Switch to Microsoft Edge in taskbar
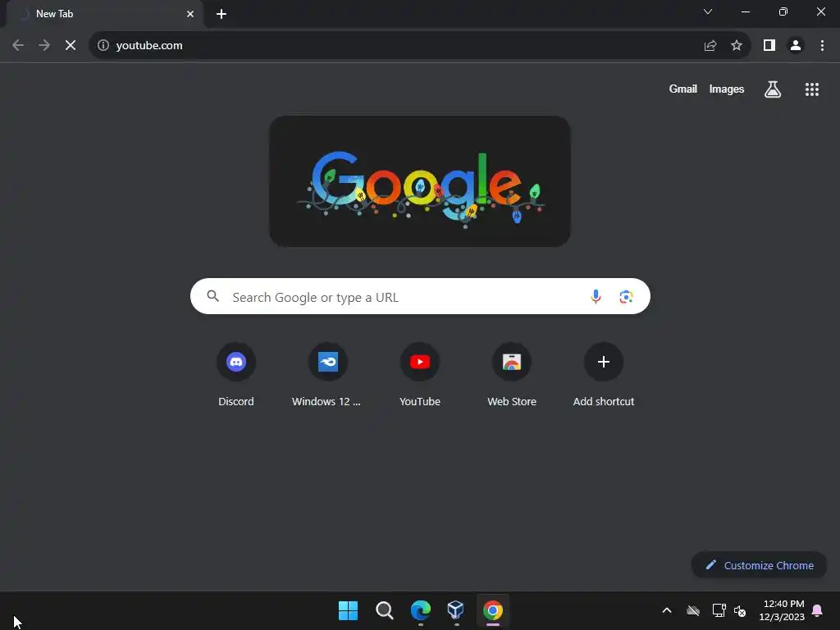 [x=421, y=610]
